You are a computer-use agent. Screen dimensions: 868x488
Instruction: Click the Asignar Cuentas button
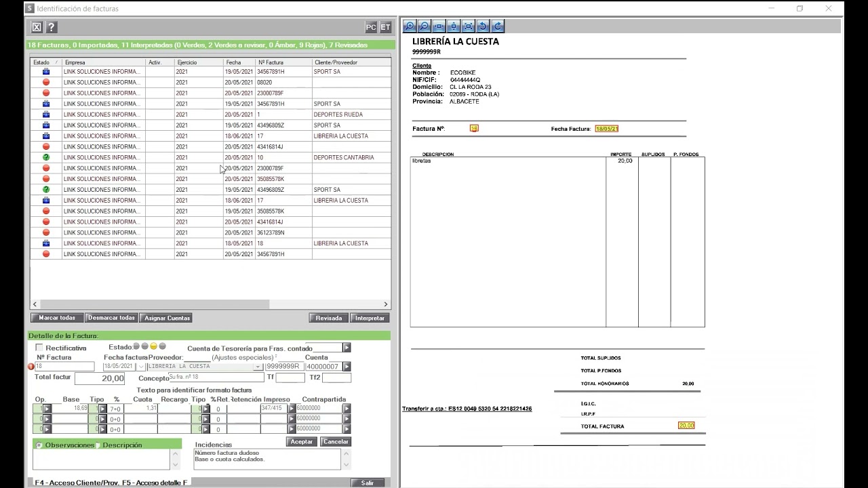click(167, 318)
